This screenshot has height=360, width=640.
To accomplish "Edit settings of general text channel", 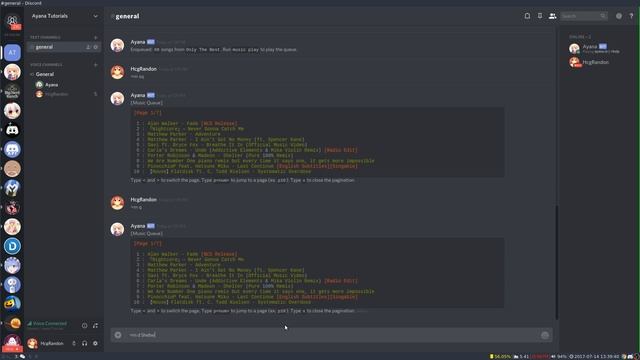I will tap(96, 47).
